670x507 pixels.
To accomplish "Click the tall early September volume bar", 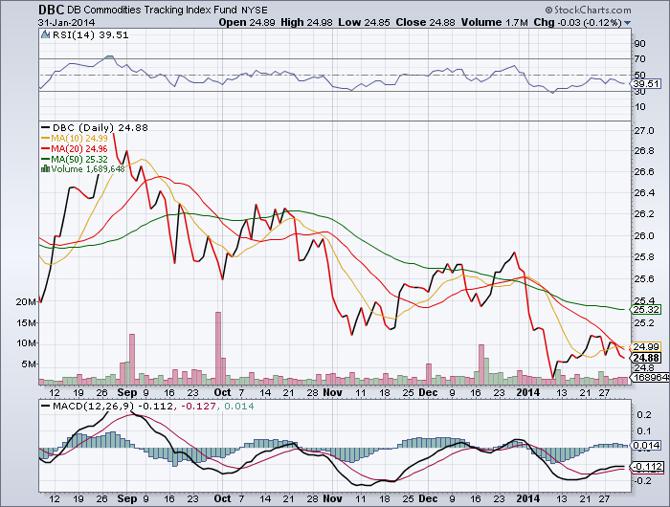I will 132,359.
